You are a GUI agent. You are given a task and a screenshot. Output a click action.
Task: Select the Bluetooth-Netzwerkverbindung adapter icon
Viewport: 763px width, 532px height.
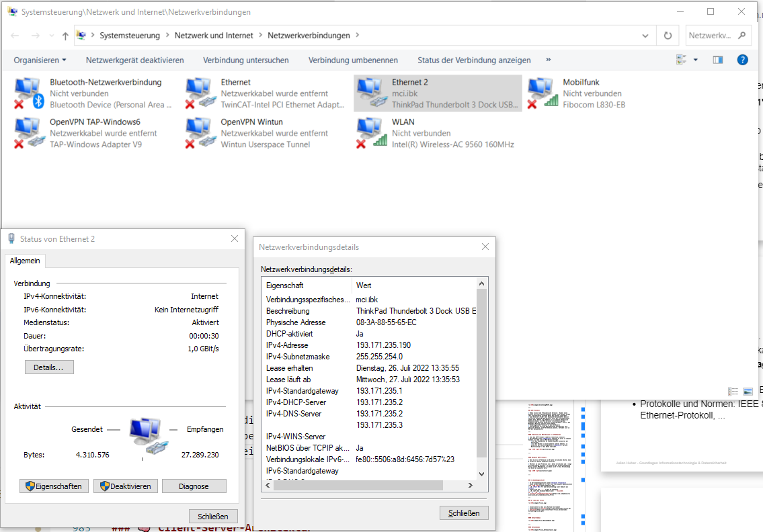(x=28, y=93)
